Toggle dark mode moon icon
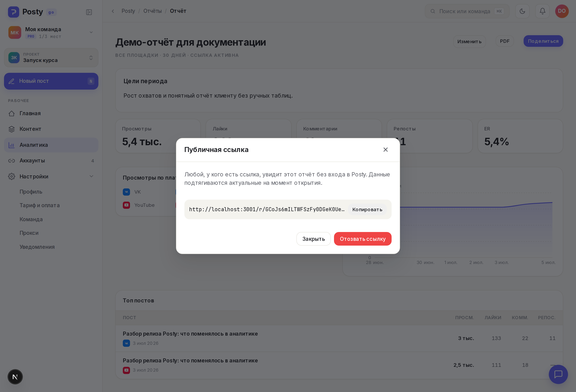The height and width of the screenshot is (392, 576). pyautogui.click(x=522, y=11)
